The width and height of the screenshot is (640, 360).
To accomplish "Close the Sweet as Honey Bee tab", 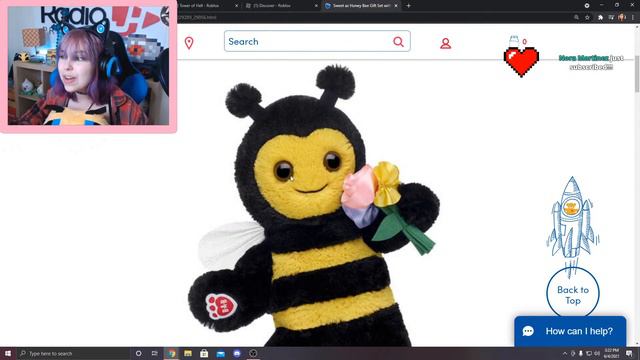I will (396, 6).
